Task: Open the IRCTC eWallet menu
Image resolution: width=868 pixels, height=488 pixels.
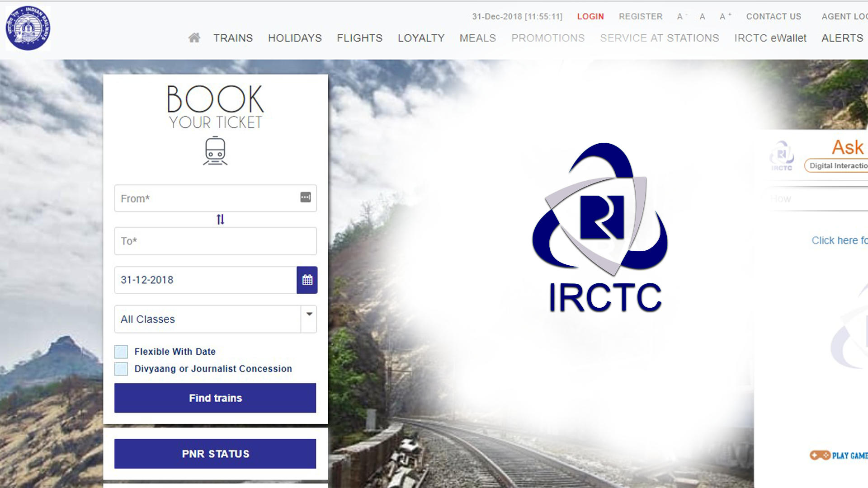Action: pos(770,38)
